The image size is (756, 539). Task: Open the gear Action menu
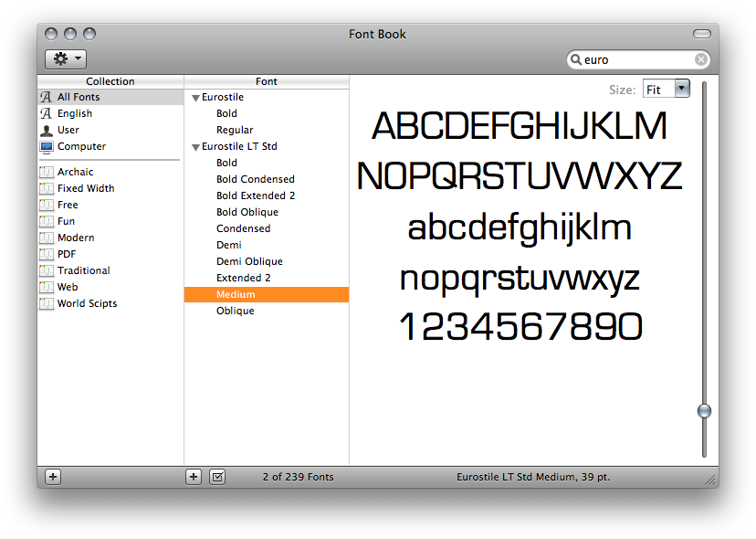pos(66,59)
